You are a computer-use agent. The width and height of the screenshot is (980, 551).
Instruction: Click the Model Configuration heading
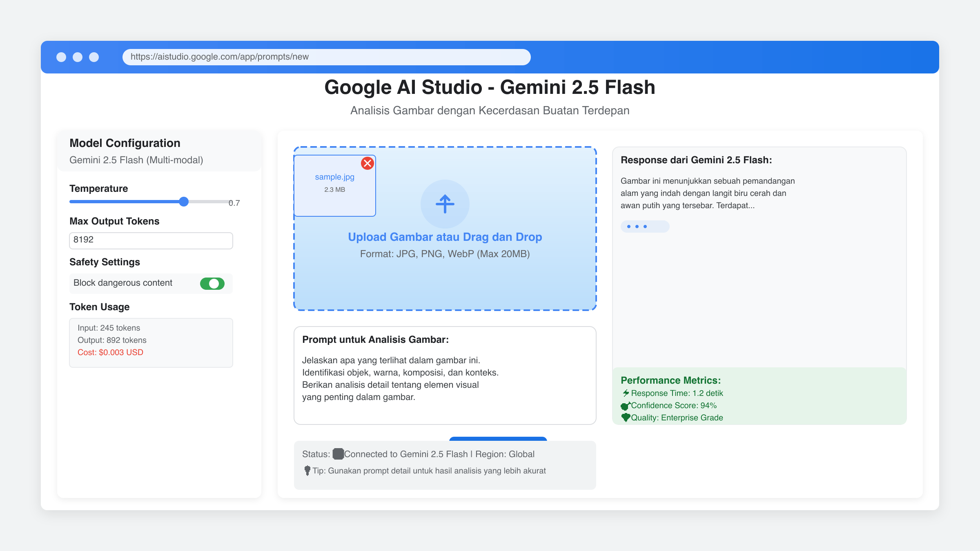pyautogui.click(x=125, y=143)
